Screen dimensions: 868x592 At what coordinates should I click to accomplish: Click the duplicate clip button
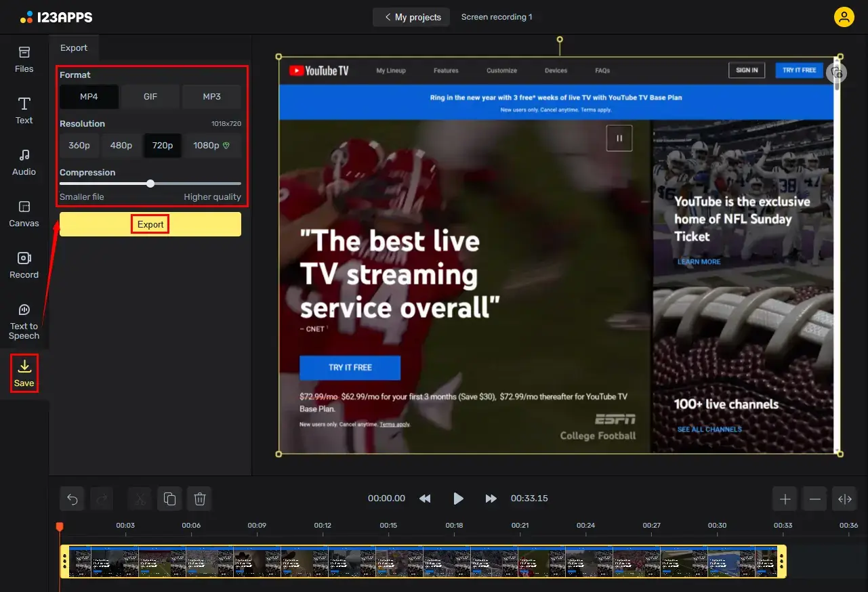[170, 499]
